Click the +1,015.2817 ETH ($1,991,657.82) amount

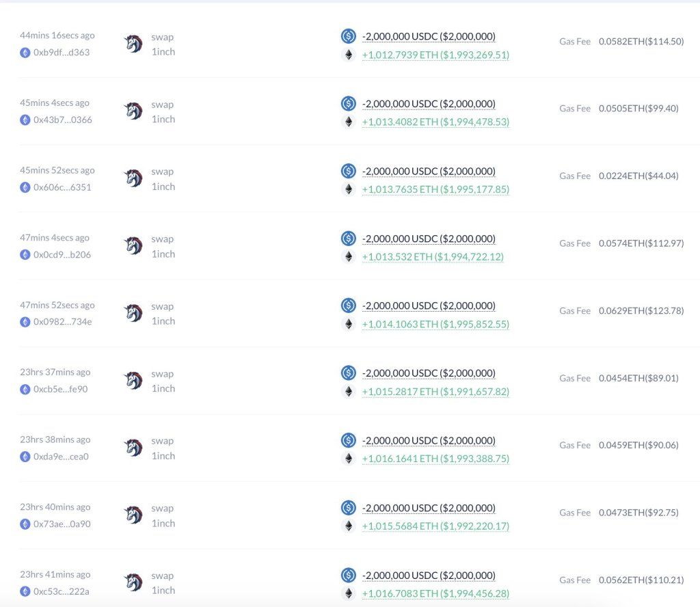[435, 392]
